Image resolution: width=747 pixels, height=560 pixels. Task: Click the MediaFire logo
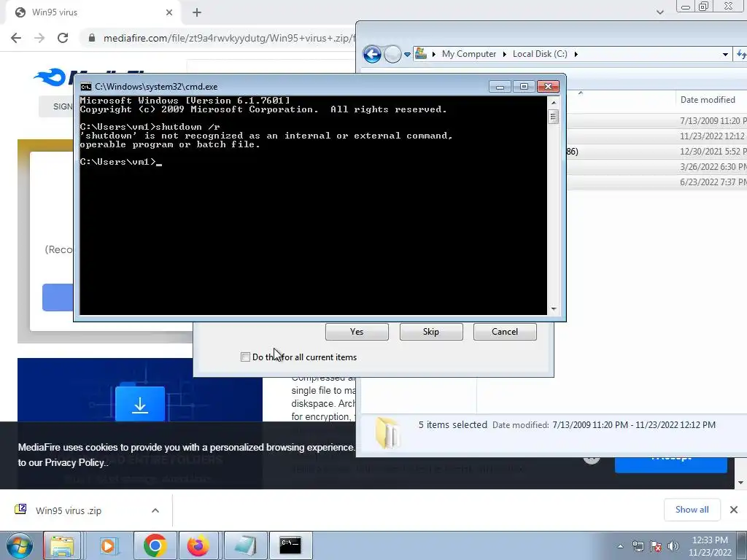(x=54, y=79)
